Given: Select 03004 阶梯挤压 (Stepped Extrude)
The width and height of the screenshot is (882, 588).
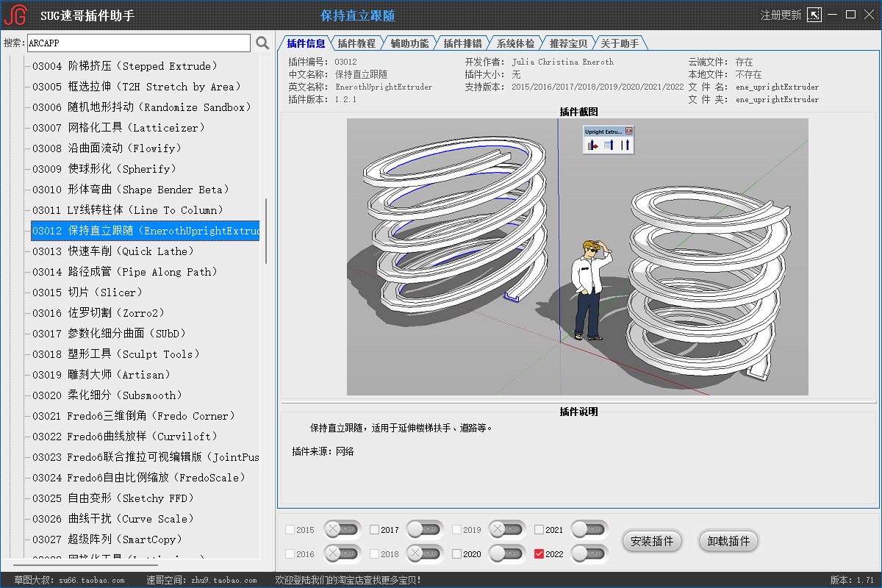Looking at the screenshot, I should pos(125,66).
